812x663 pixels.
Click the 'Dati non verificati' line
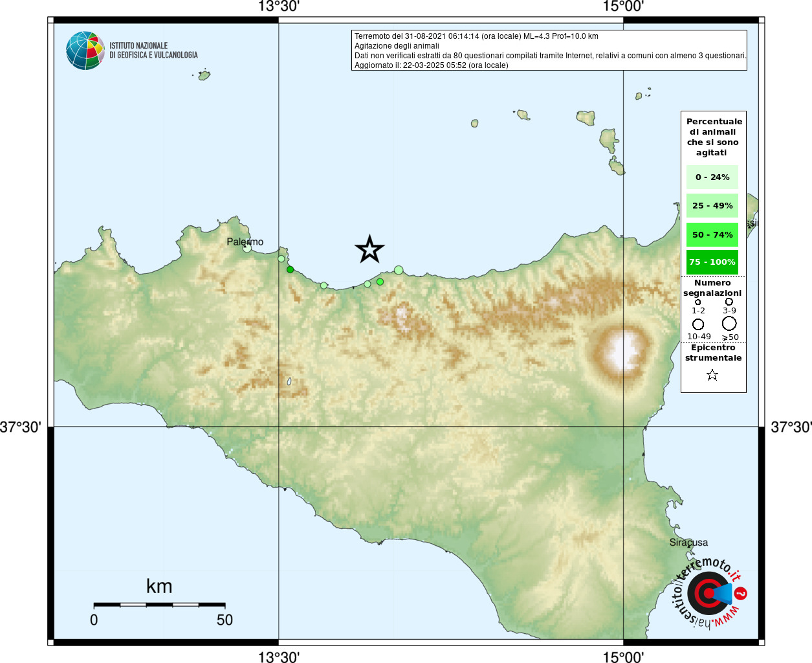551,56
